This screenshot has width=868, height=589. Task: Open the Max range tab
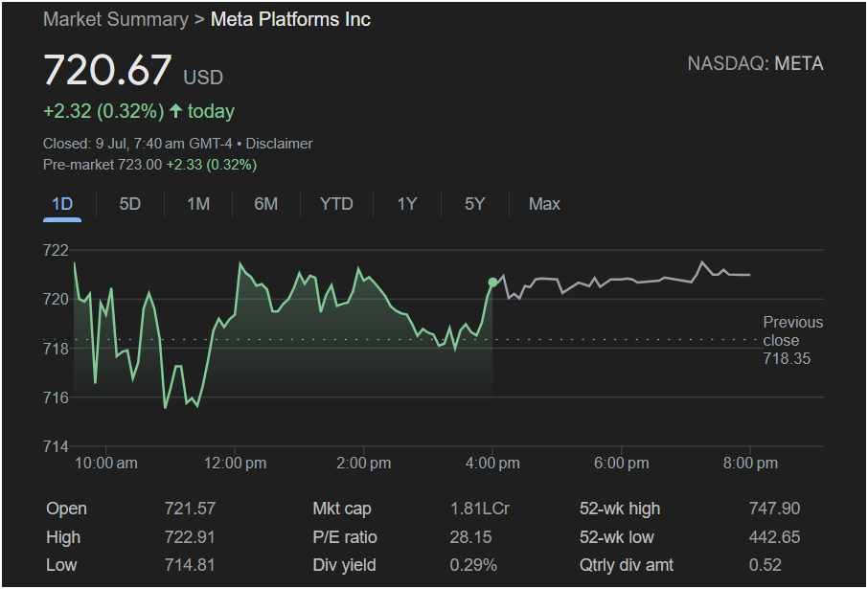click(544, 204)
